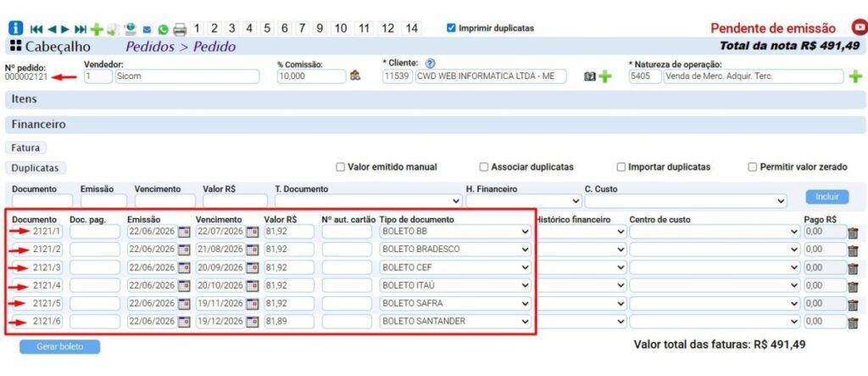Screen dimensions: 868x376
Task: Open BOLETO BRADESCO type dropdown
Action: (x=455, y=250)
